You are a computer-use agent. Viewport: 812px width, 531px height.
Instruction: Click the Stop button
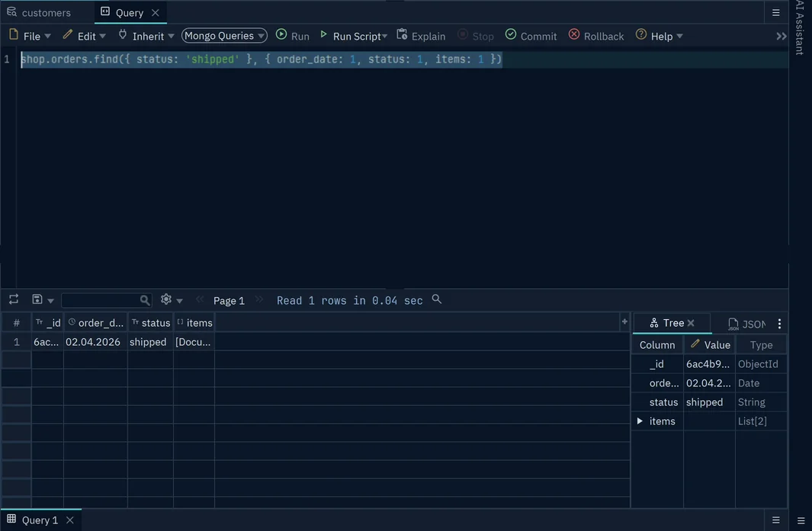coord(476,36)
